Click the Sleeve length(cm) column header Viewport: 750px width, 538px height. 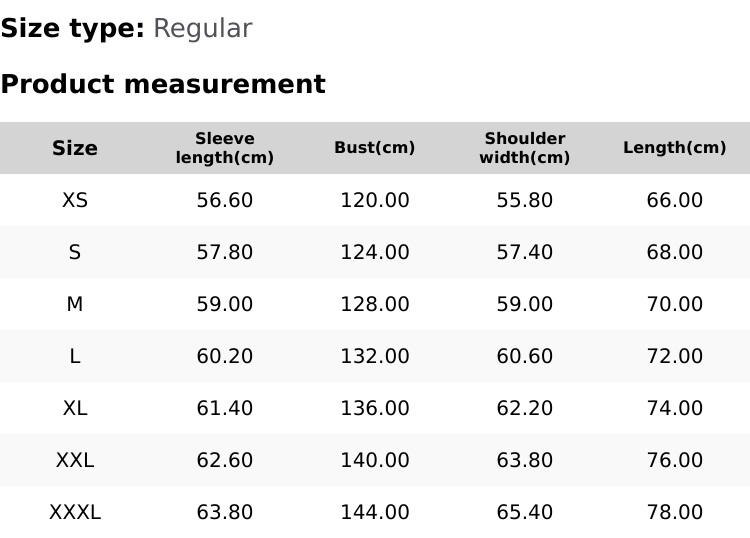[x=225, y=148]
